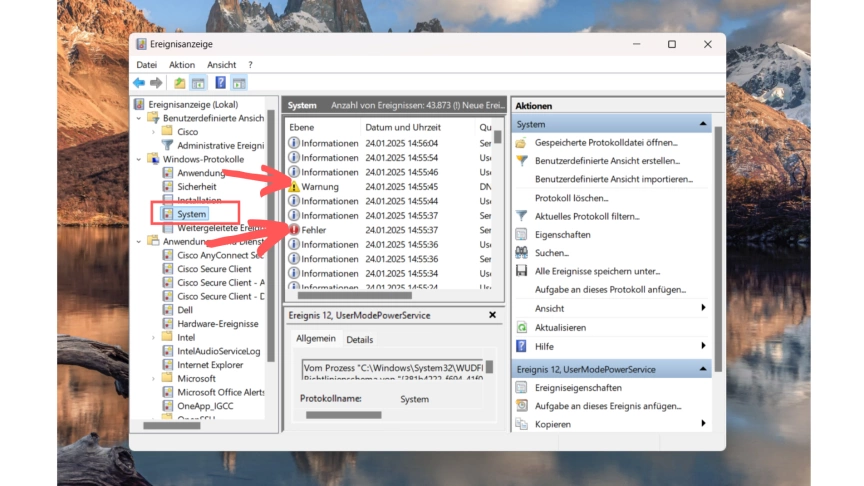The image size is (864, 486).
Task: Click the event description text box
Action: click(392, 369)
